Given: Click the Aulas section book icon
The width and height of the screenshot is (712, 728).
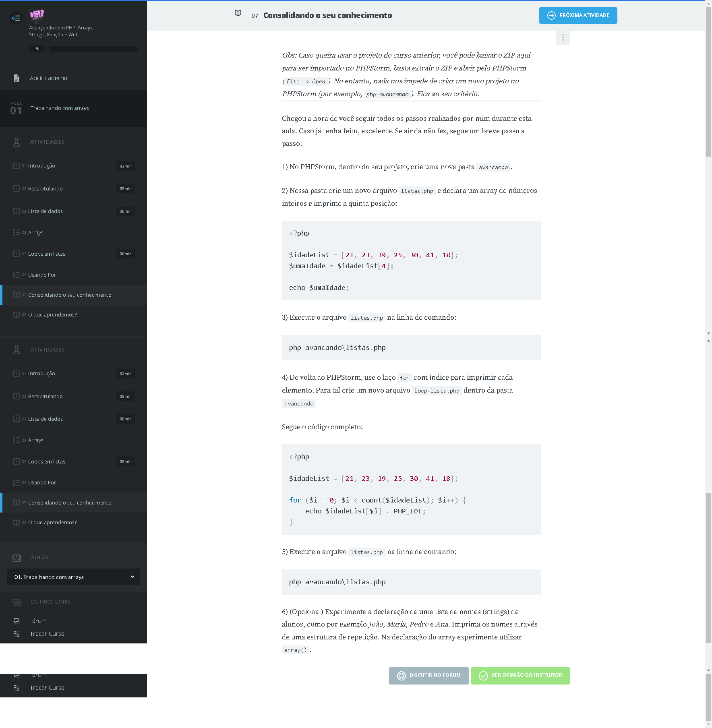Looking at the screenshot, I should 17,558.
